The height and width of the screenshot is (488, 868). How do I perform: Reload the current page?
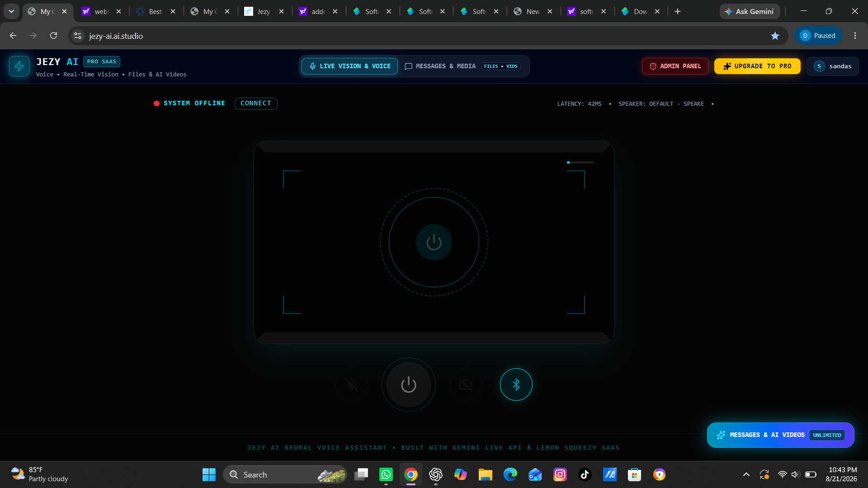(x=53, y=36)
